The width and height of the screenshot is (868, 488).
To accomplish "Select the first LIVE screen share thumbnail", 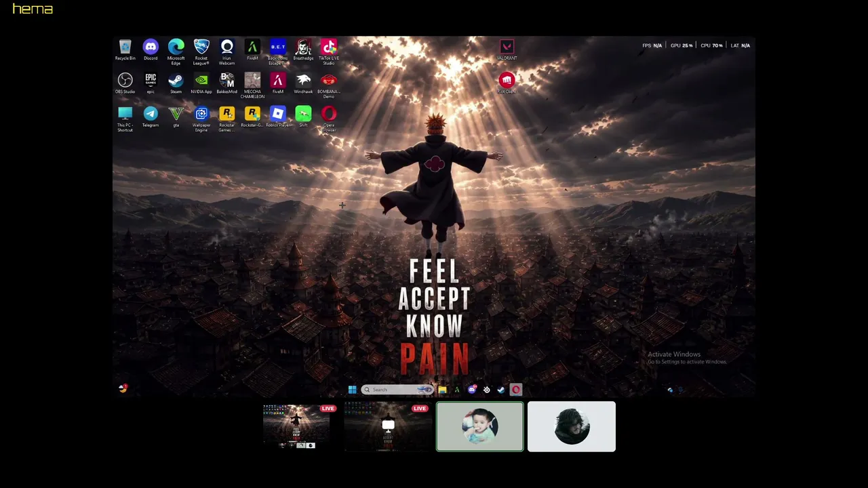I will pyautogui.click(x=296, y=426).
